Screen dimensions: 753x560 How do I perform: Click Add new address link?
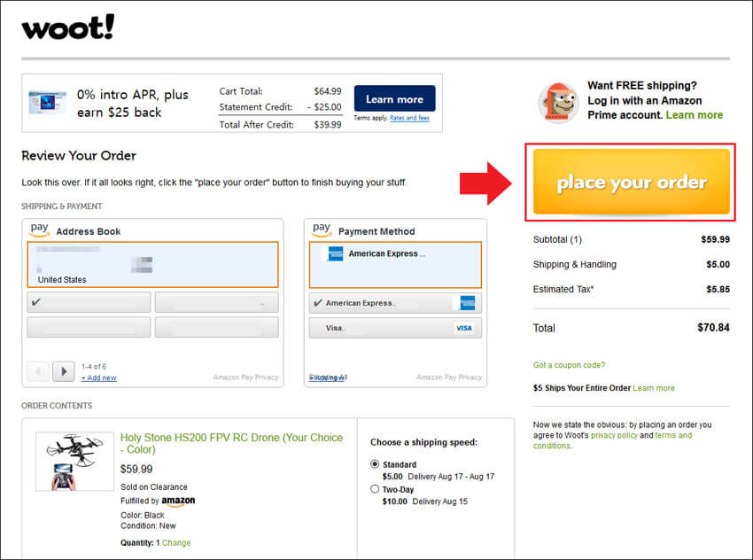pos(99,378)
